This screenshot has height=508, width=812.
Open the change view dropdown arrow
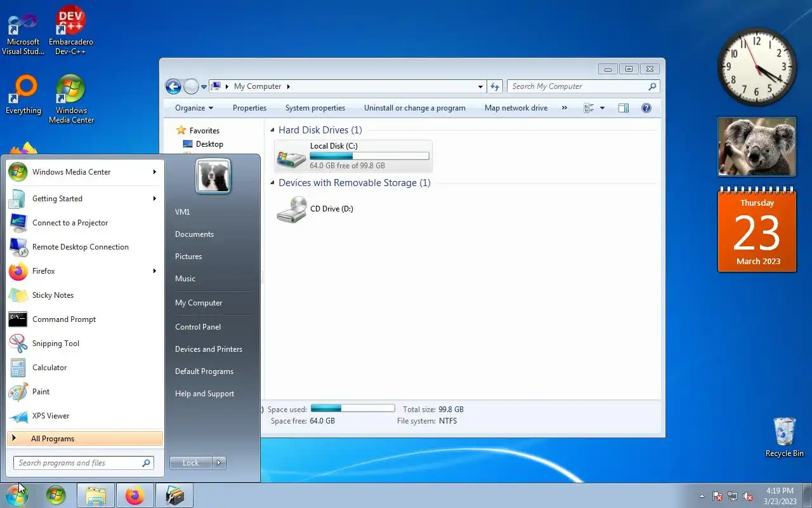point(602,108)
